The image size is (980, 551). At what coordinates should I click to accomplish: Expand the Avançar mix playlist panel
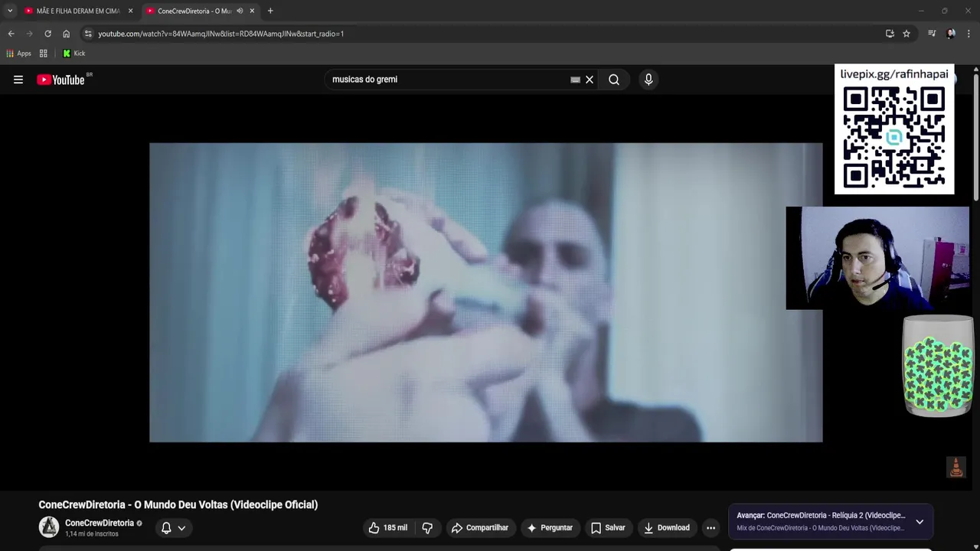pos(920,522)
